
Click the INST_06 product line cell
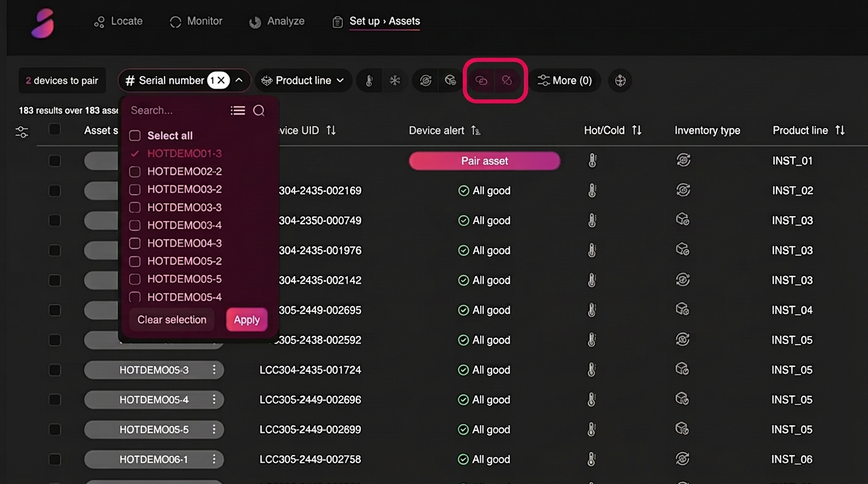792,459
